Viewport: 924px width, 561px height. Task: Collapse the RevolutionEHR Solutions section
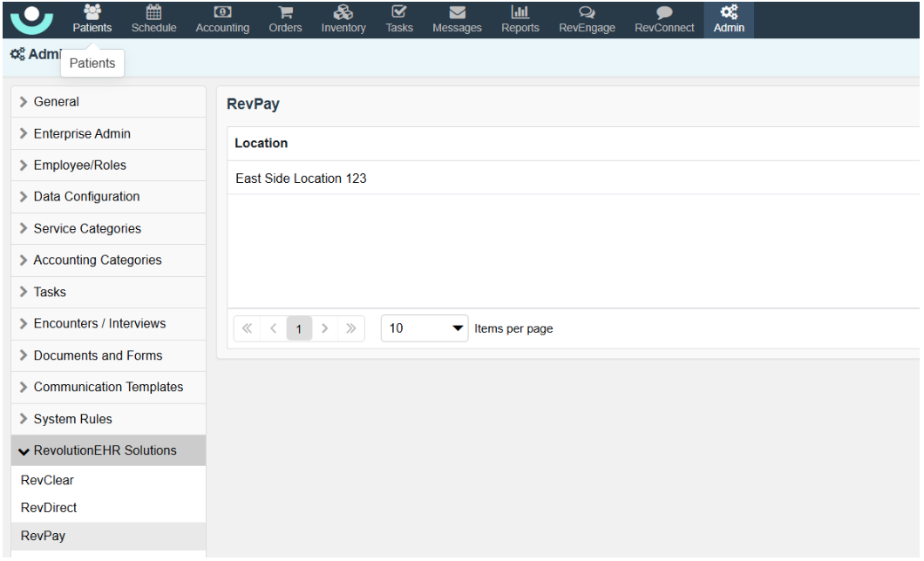tap(108, 451)
